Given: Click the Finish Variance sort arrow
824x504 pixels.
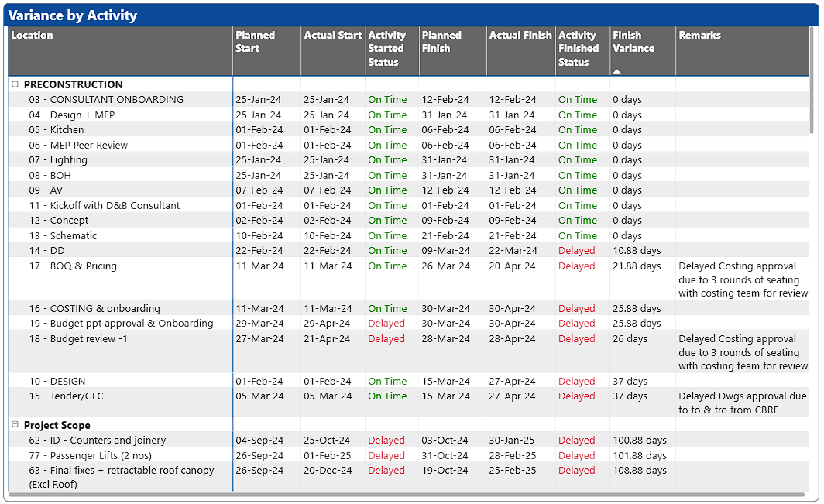Looking at the screenshot, I should [616, 71].
